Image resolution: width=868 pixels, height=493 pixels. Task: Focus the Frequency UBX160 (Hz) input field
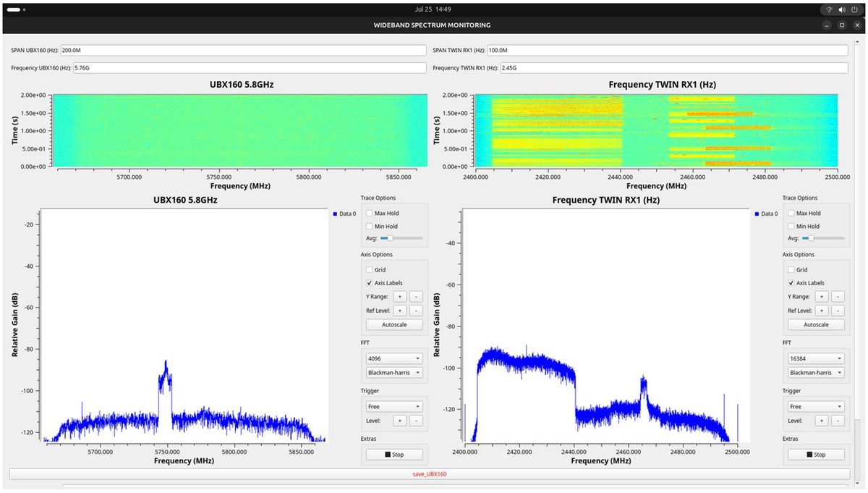pyautogui.click(x=250, y=68)
